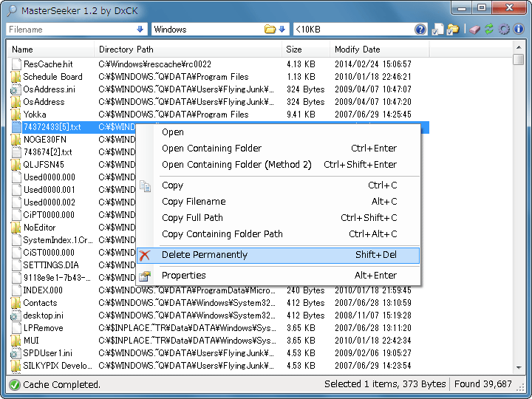Open the directory field dropdown arrow
The width and height of the screenshot is (532, 399).
(x=282, y=30)
